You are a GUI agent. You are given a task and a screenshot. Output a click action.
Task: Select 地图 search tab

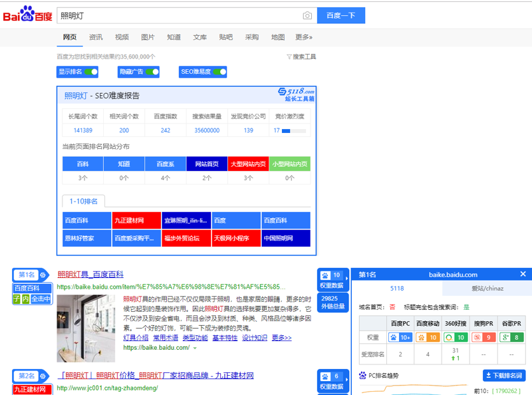[278, 37]
